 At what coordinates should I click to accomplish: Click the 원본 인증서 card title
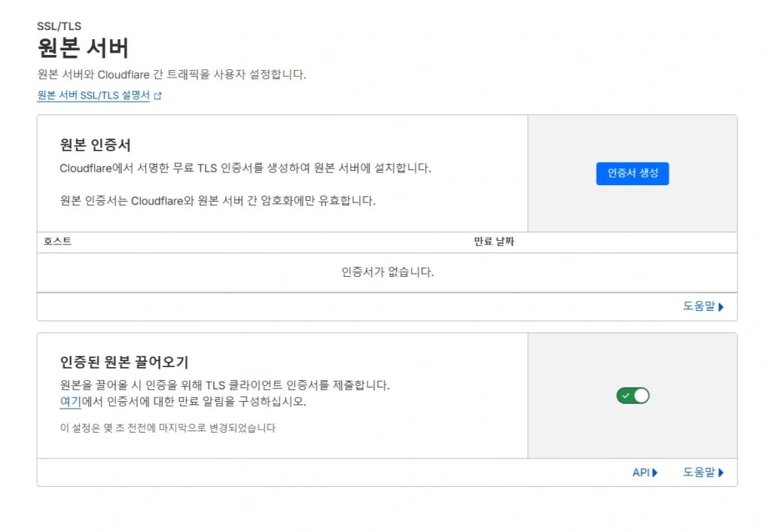(x=96, y=145)
